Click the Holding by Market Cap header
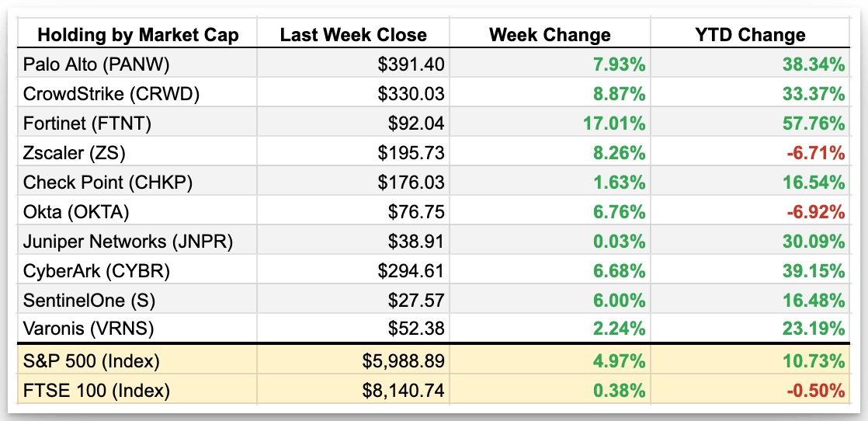Image resolution: width=868 pixels, height=421 pixels. pyautogui.click(x=137, y=35)
